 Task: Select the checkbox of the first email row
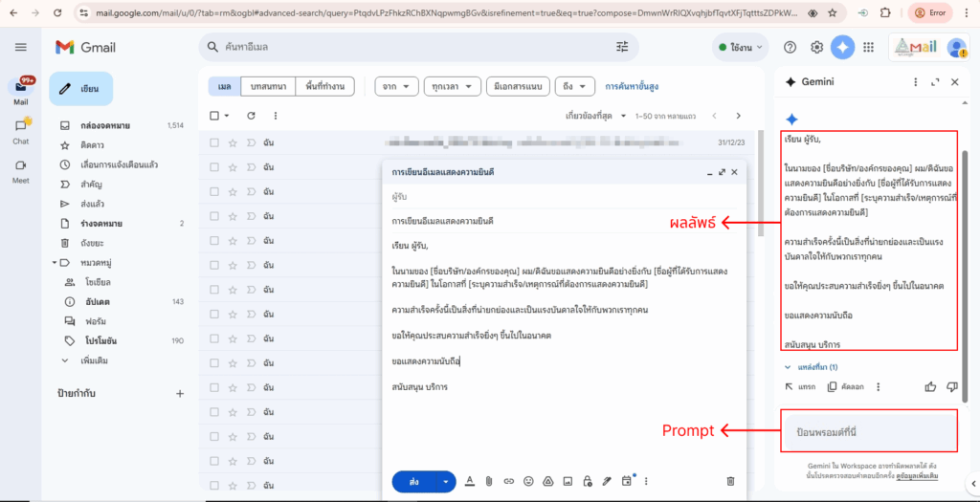point(215,142)
